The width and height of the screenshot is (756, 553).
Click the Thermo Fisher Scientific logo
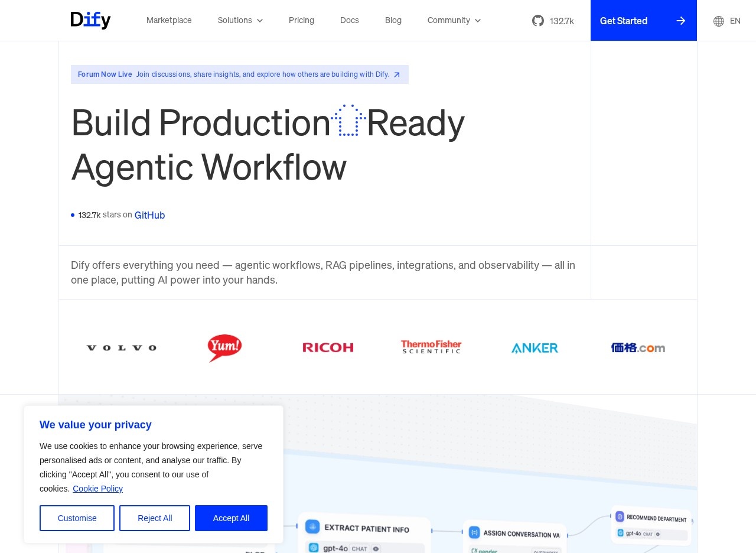[x=431, y=347]
